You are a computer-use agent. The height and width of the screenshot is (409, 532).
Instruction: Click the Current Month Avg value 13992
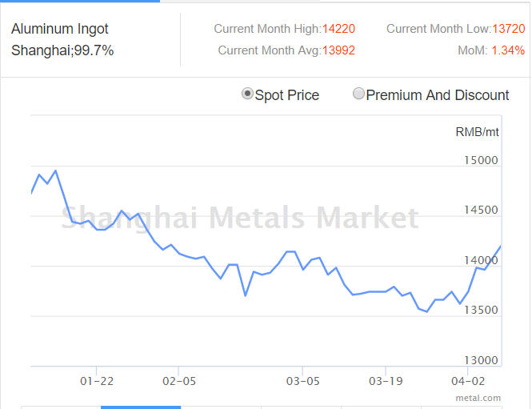coord(338,50)
